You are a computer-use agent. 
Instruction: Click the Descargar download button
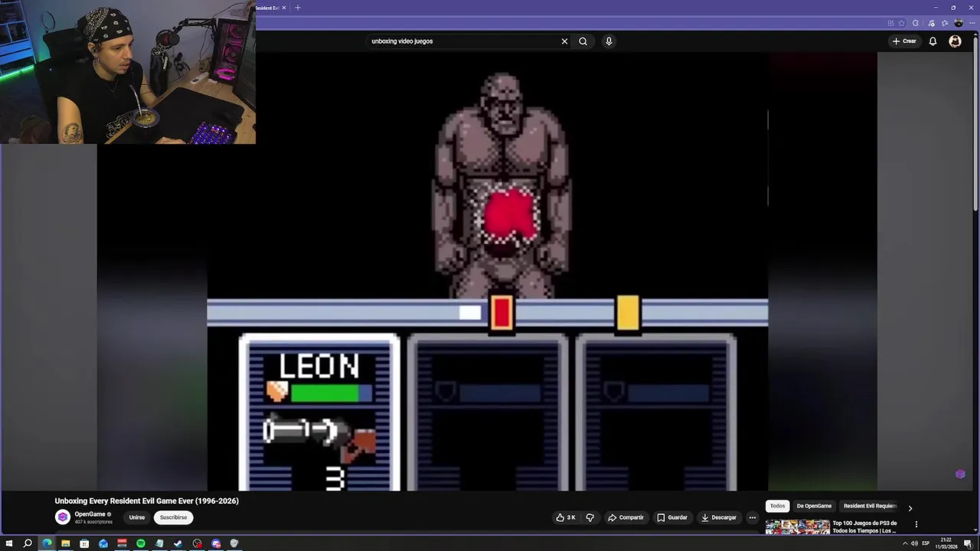pyautogui.click(x=719, y=517)
